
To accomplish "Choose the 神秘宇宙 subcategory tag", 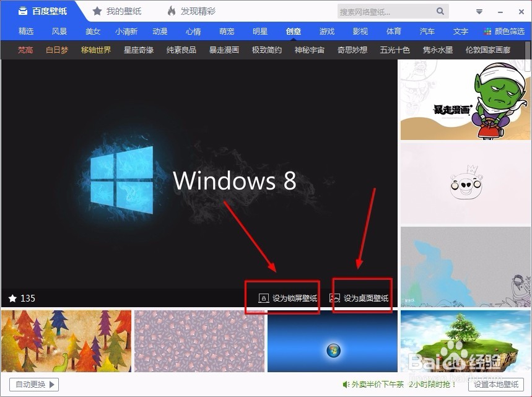I will (310, 50).
